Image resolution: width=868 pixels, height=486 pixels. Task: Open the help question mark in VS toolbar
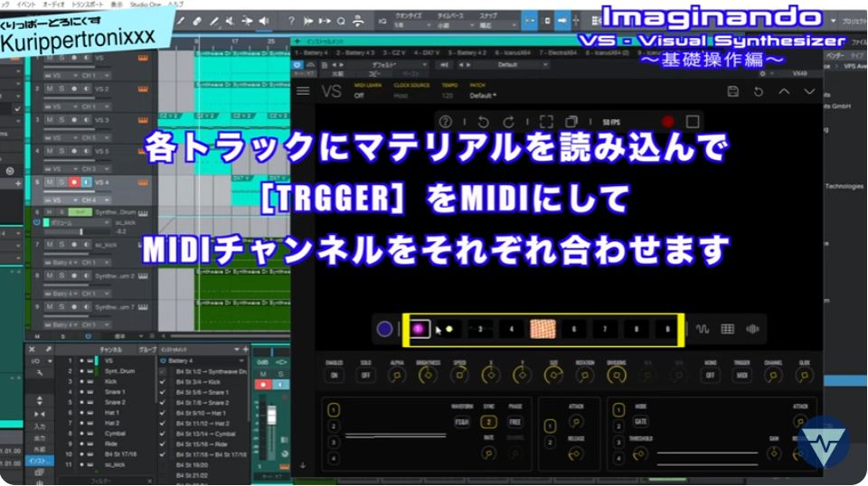click(445, 122)
